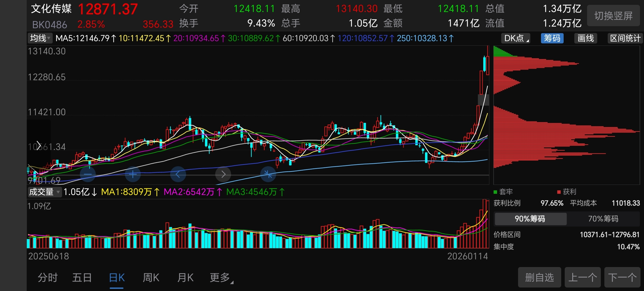This screenshot has height=291, width=644.
Task: Click the left-edge expand arrow icon
Action: [x=39, y=145]
